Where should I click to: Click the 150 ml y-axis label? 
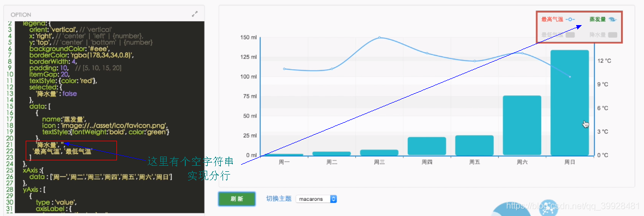[248, 38]
